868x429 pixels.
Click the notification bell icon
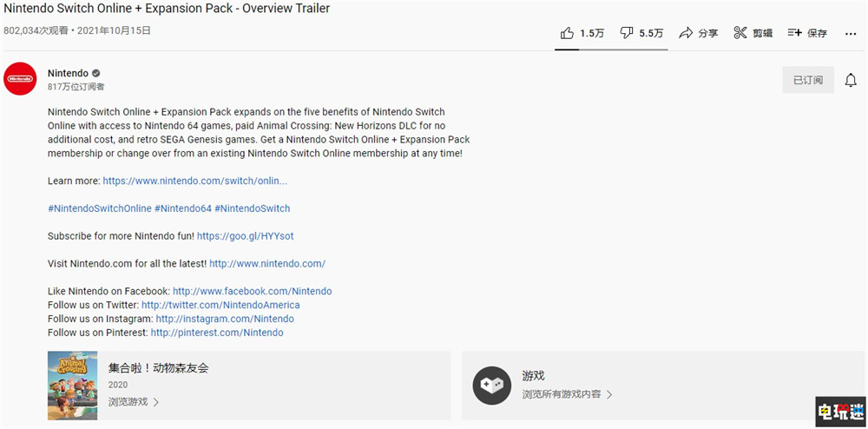tap(852, 80)
